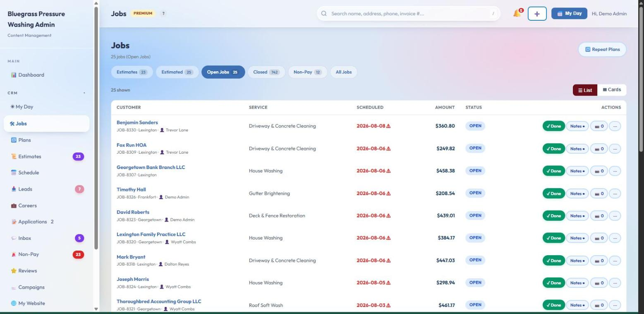Select the Estimated 25 filter tab
This screenshot has height=314, width=644.
[x=177, y=72]
